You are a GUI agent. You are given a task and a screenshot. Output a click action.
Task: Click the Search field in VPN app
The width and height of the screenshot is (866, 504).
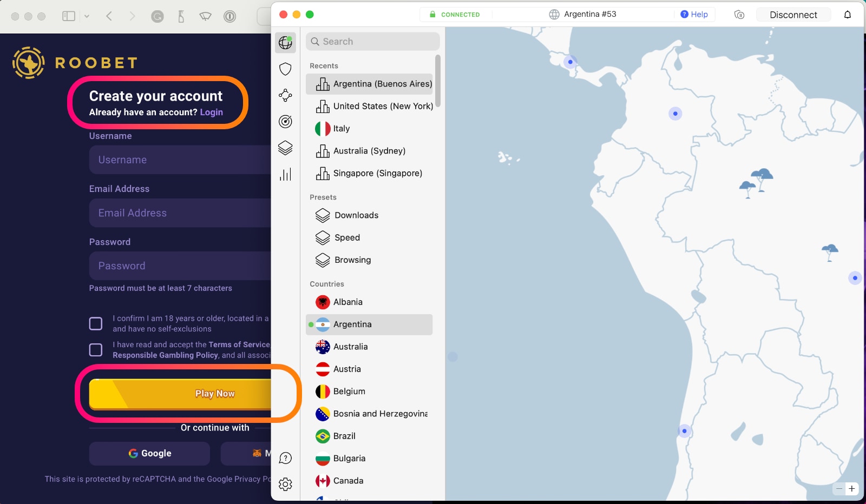tap(373, 42)
